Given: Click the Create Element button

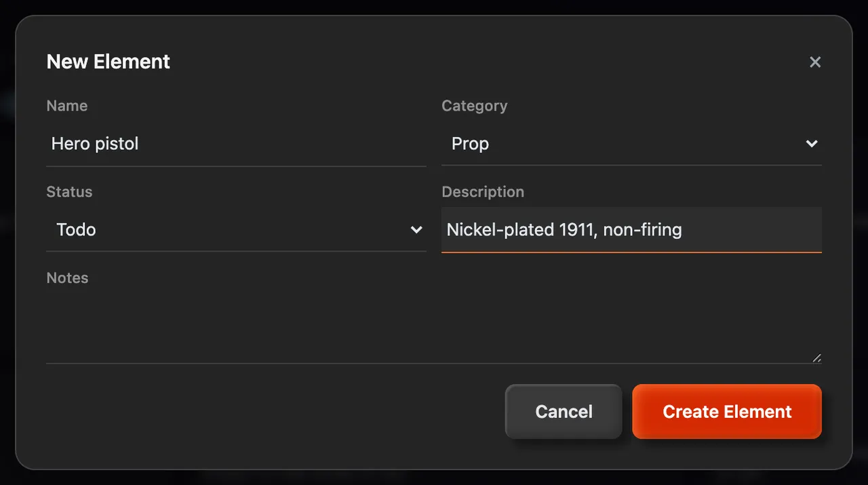Looking at the screenshot, I should (727, 412).
